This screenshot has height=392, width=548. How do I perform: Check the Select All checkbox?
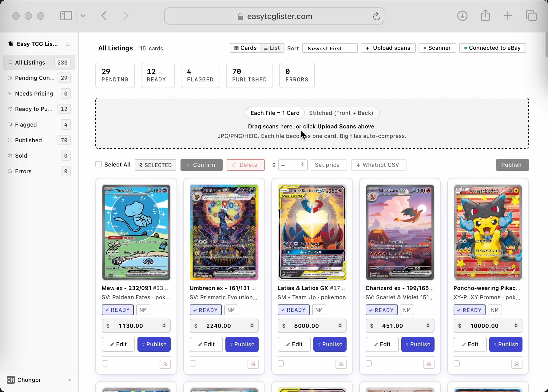pos(98,164)
